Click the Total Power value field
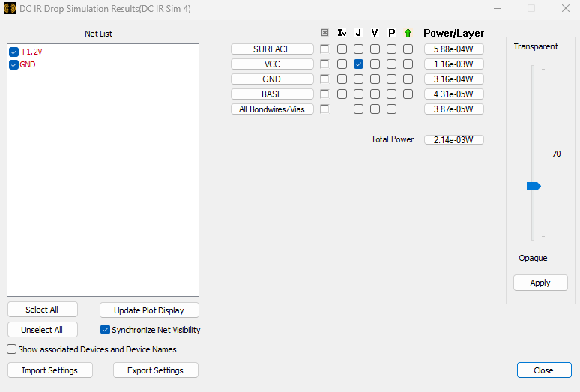Image resolution: width=580 pixels, height=392 pixels. coord(453,140)
